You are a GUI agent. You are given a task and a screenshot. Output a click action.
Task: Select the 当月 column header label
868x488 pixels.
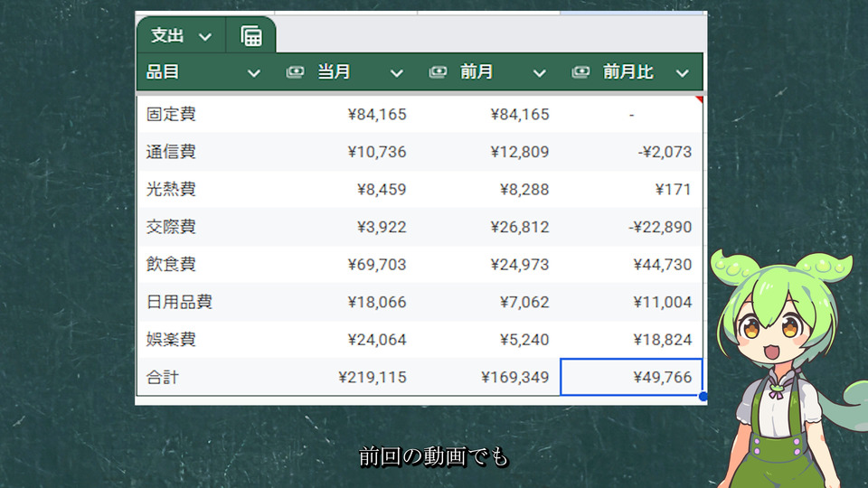coord(334,72)
